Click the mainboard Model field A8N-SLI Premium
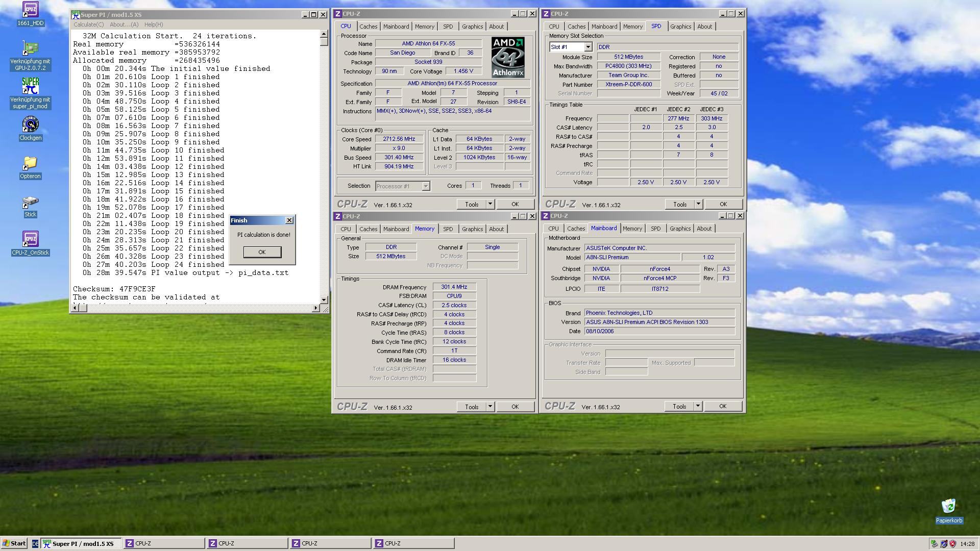 632,257
